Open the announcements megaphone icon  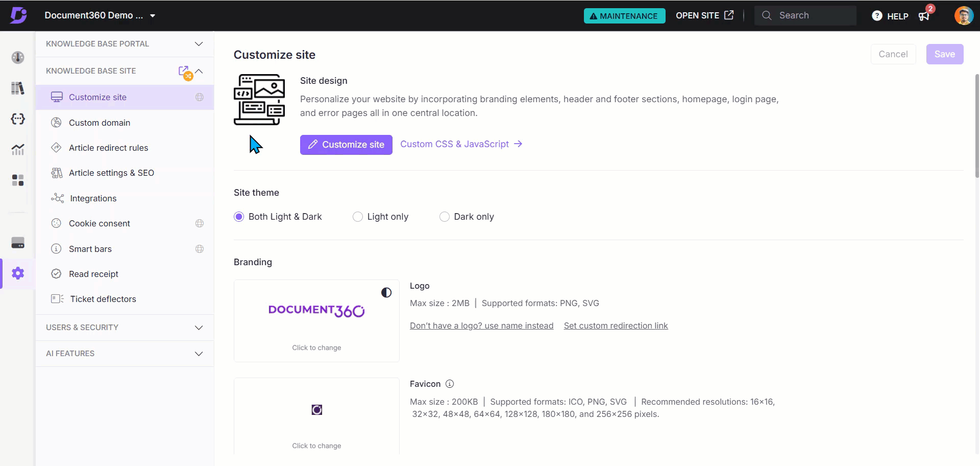[x=924, y=16]
